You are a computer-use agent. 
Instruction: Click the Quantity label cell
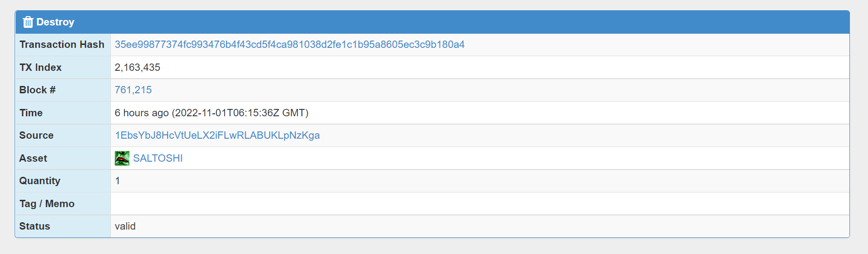[x=63, y=181]
